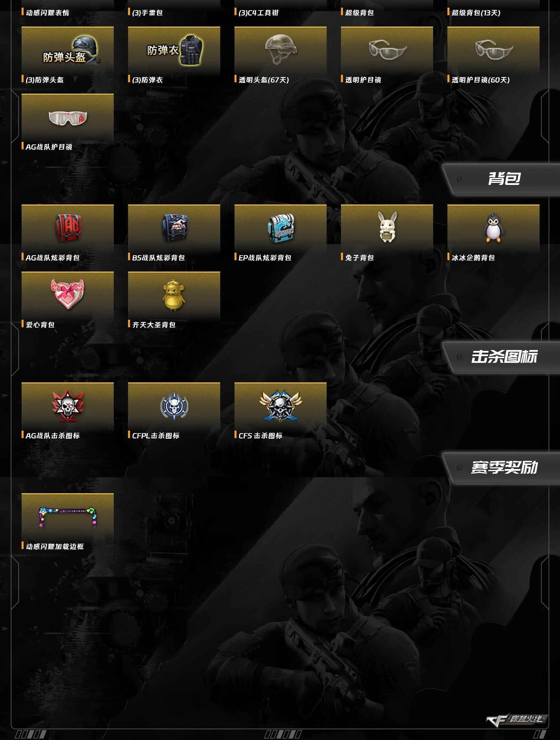Select the 兔子背包 rabbit backpack
This screenshot has height=740, width=560.
tap(387, 228)
